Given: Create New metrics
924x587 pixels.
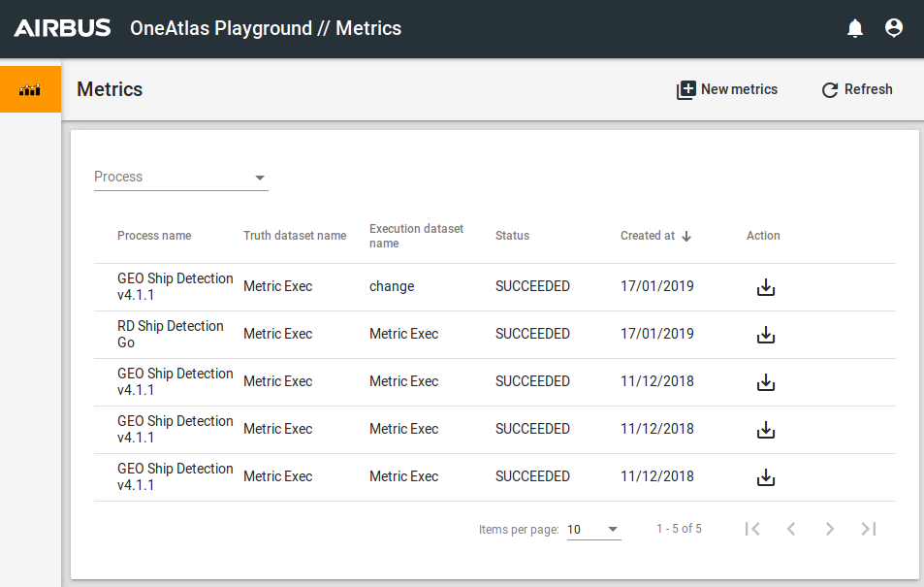Looking at the screenshot, I should click(727, 89).
